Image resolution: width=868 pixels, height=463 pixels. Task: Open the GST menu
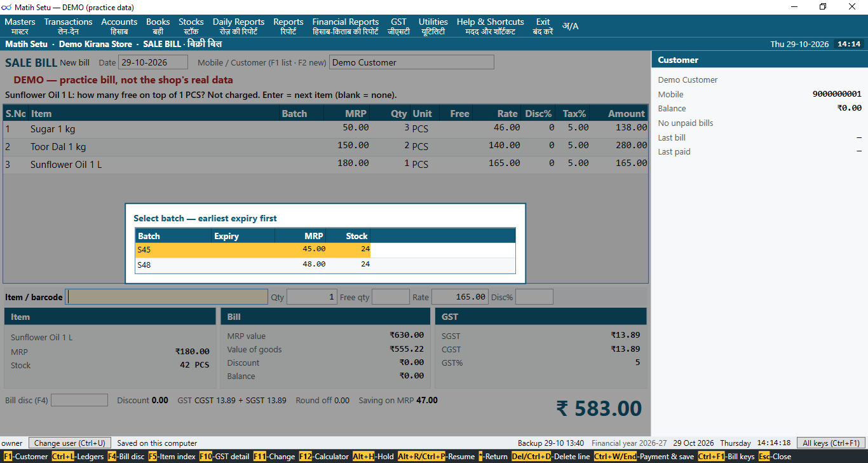[398, 26]
